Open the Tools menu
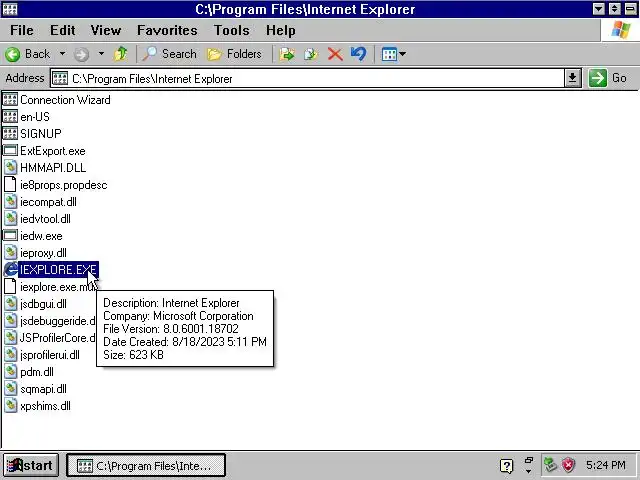This screenshot has width=640, height=480. [x=231, y=30]
